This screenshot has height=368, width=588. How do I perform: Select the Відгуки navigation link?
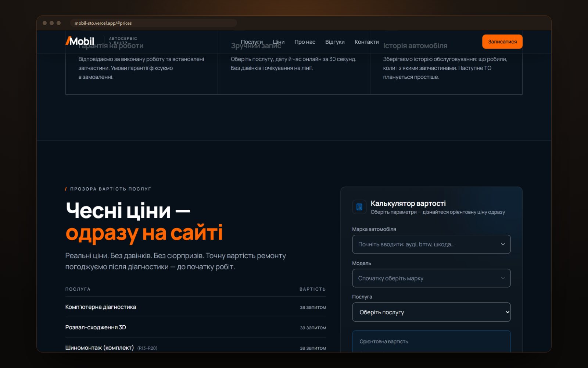point(335,42)
